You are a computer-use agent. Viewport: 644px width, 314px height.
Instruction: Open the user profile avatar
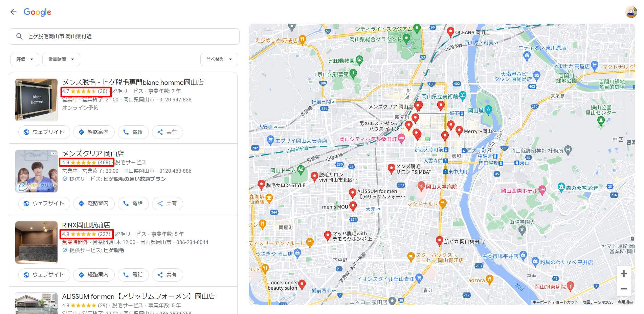tap(631, 12)
